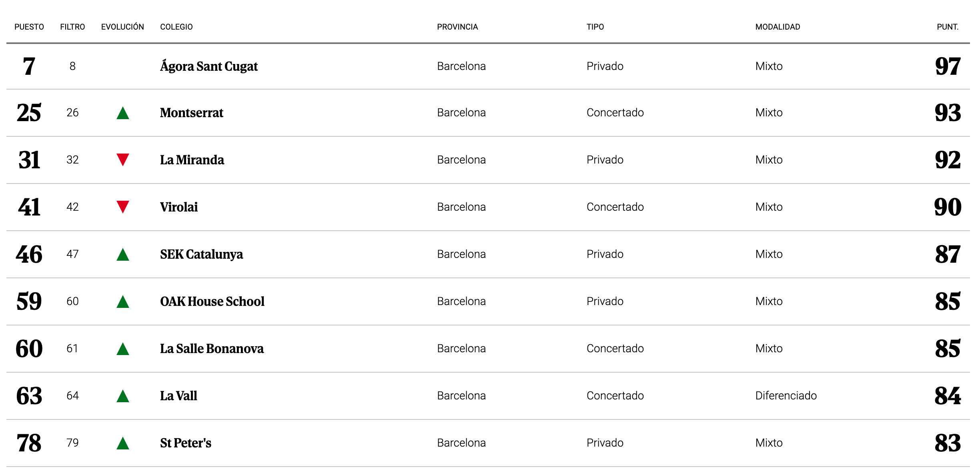Click the red down arrow beside Virolai
This screenshot has width=980, height=471.
point(123,206)
